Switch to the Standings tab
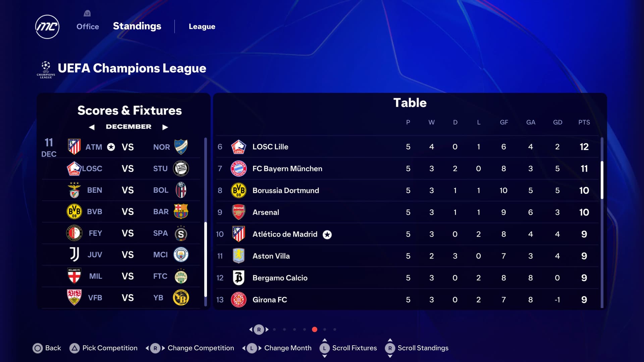 [x=137, y=26]
